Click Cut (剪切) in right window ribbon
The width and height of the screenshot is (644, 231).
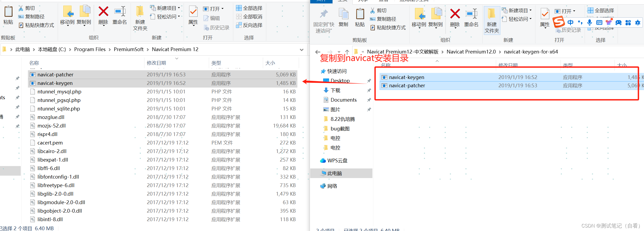click(x=378, y=10)
